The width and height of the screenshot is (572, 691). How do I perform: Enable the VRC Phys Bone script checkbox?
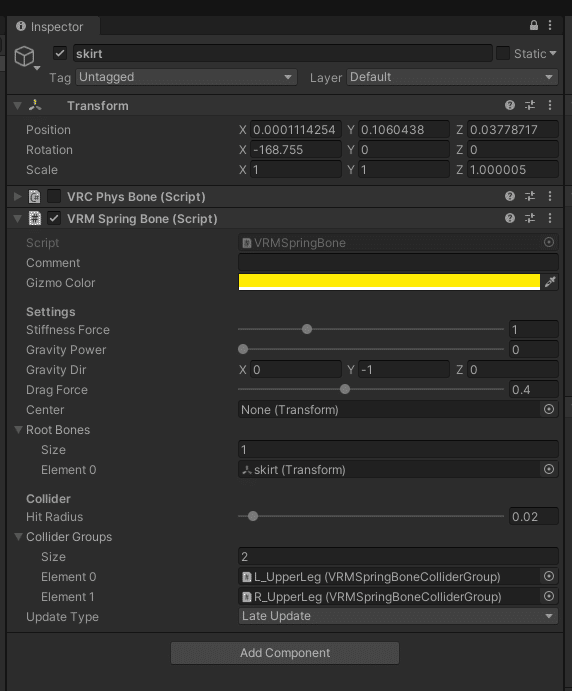tap(54, 196)
